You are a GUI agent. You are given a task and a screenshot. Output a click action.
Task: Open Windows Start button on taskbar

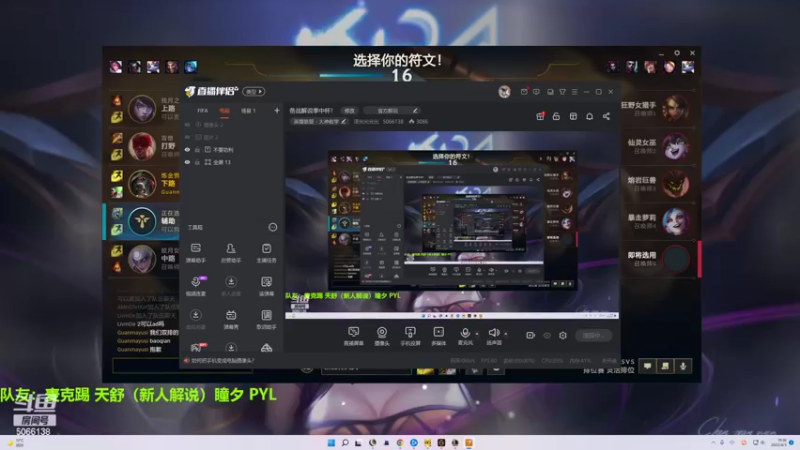click(331, 443)
